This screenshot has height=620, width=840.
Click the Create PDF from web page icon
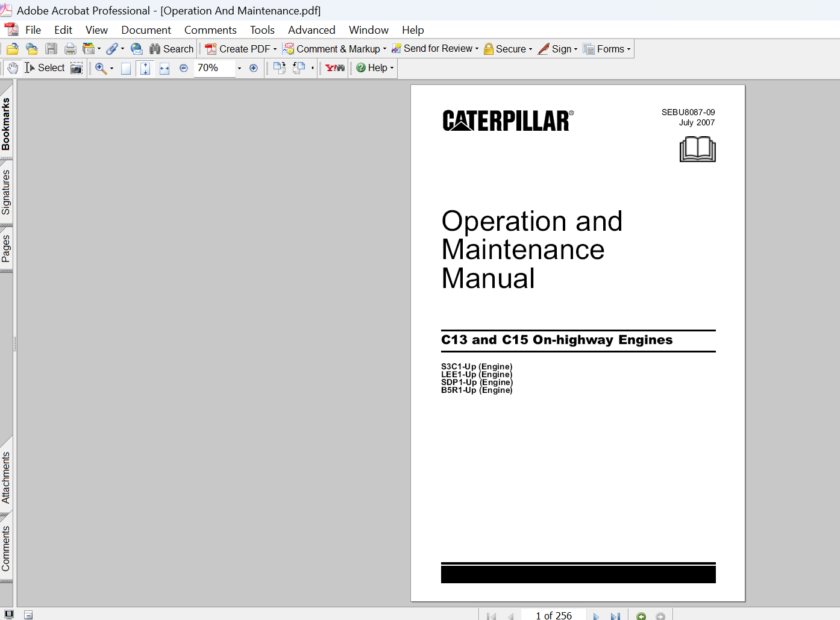pyautogui.click(x=32, y=49)
